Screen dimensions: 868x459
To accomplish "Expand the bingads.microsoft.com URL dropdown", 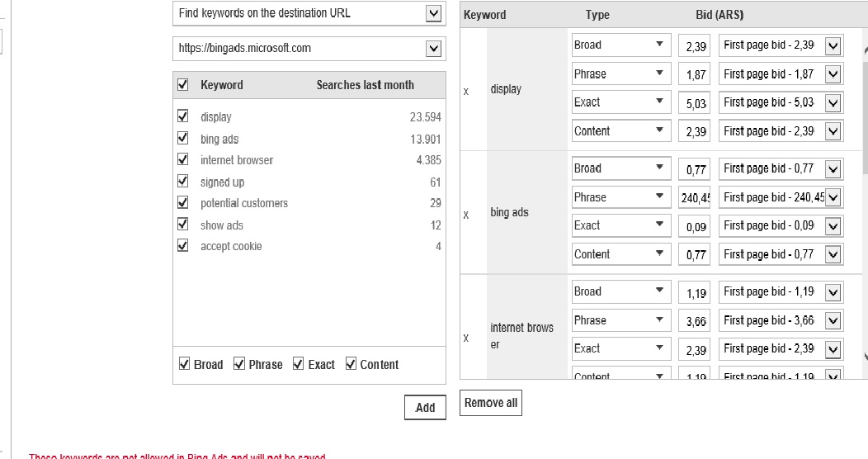I will [x=433, y=49].
